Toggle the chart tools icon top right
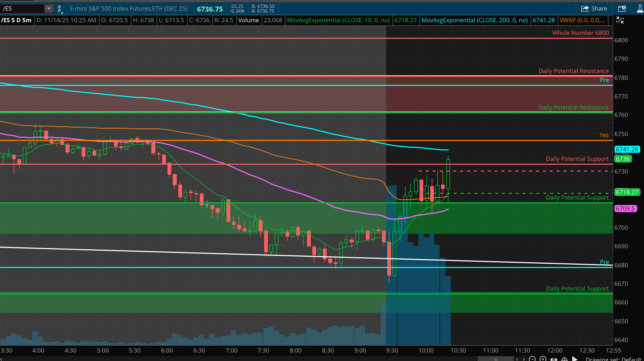Image resolution: width=644 pixels, height=361 pixels. click(620, 20)
